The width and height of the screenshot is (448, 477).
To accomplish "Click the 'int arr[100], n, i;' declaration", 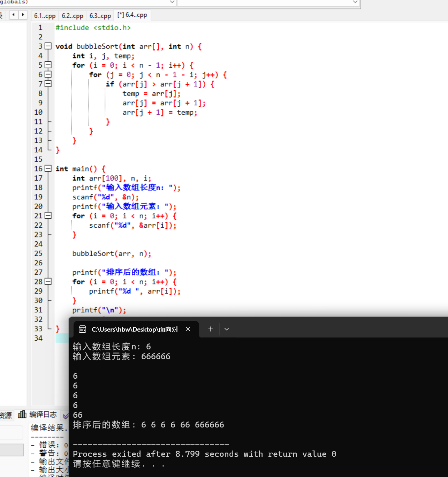I will tap(112, 178).
